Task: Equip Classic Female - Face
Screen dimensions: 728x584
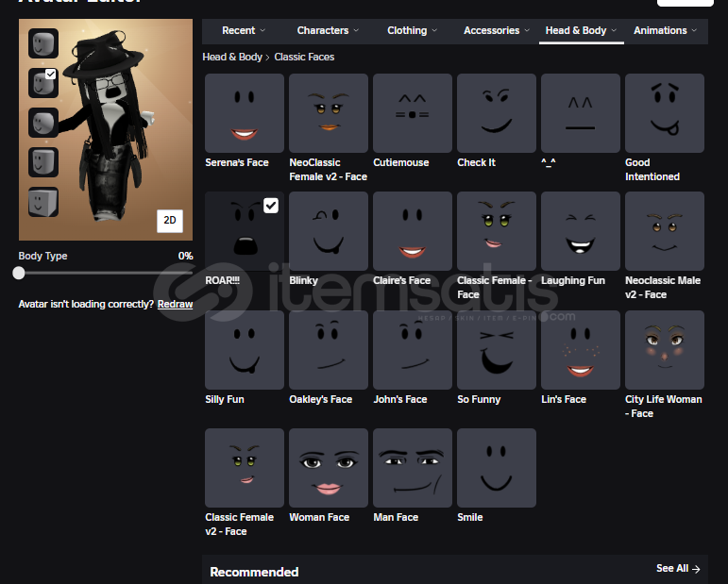Action: [x=497, y=231]
